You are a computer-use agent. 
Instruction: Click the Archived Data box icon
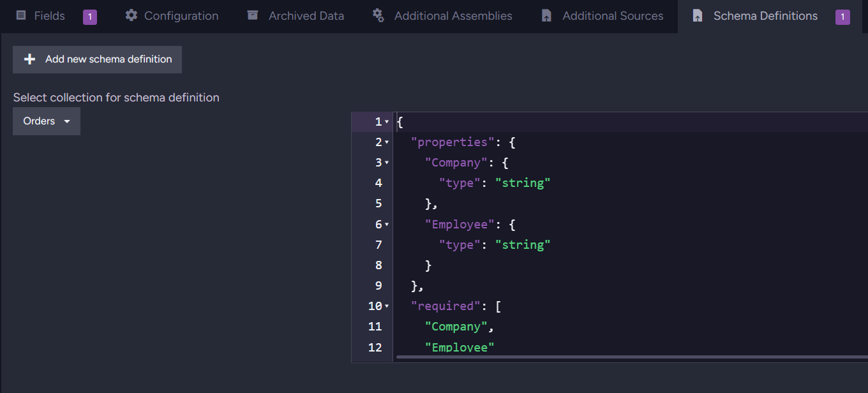click(x=253, y=16)
